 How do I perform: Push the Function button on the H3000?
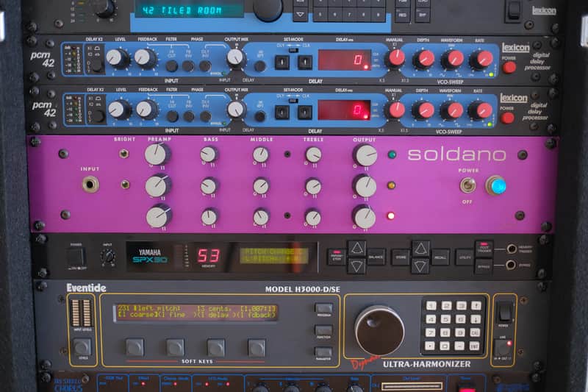323,330
